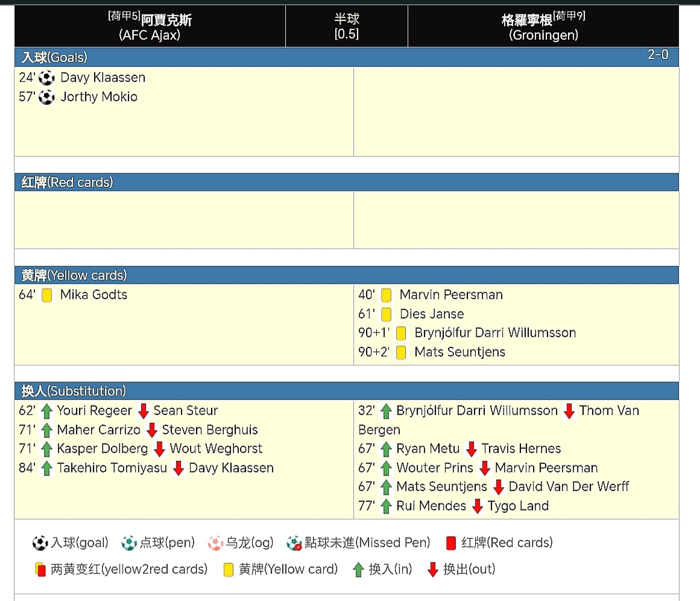
Task: Click the red out-arrow beside Sean Steur
Action: (x=143, y=411)
